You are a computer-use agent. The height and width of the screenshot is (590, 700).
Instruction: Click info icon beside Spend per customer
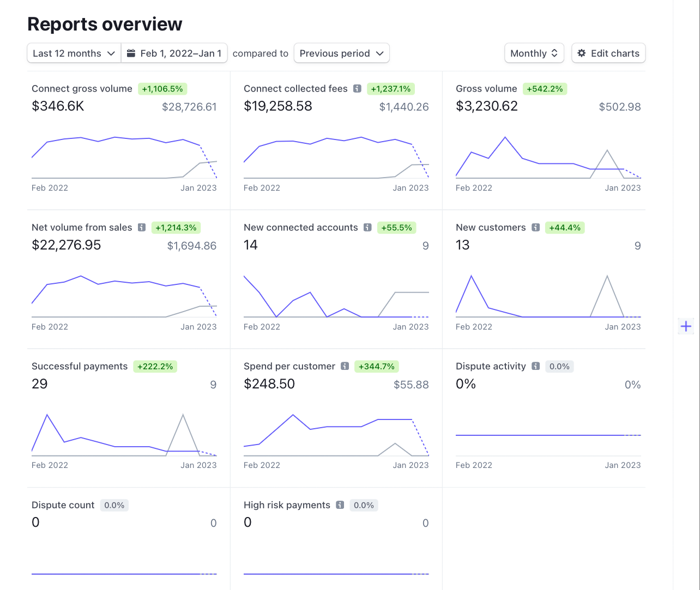pyautogui.click(x=345, y=367)
